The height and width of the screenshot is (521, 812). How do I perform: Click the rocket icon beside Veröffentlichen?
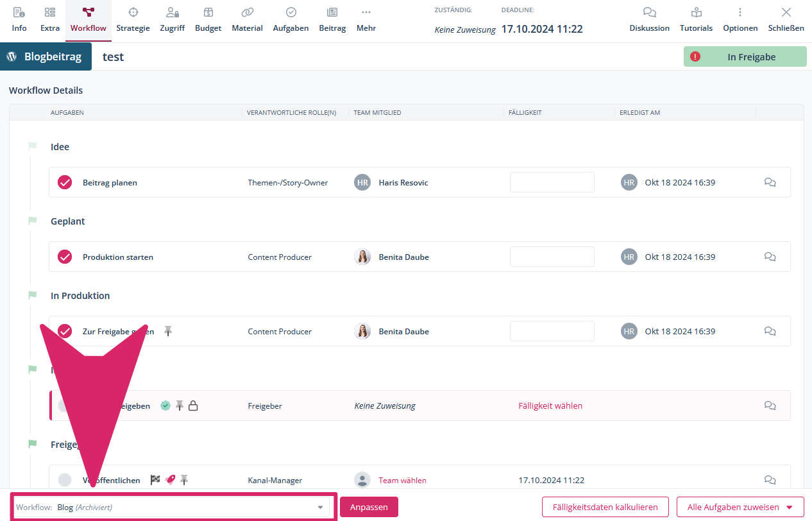point(170,480)
